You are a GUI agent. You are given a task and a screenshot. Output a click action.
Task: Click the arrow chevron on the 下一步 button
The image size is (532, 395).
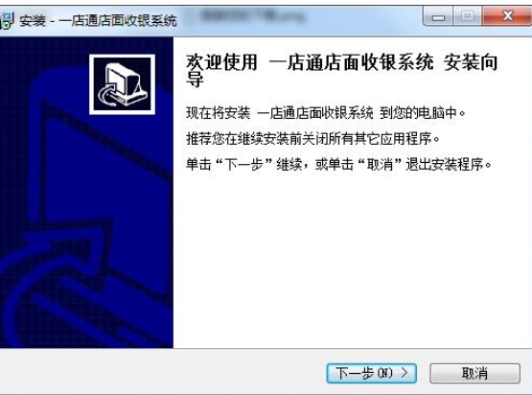405,373
